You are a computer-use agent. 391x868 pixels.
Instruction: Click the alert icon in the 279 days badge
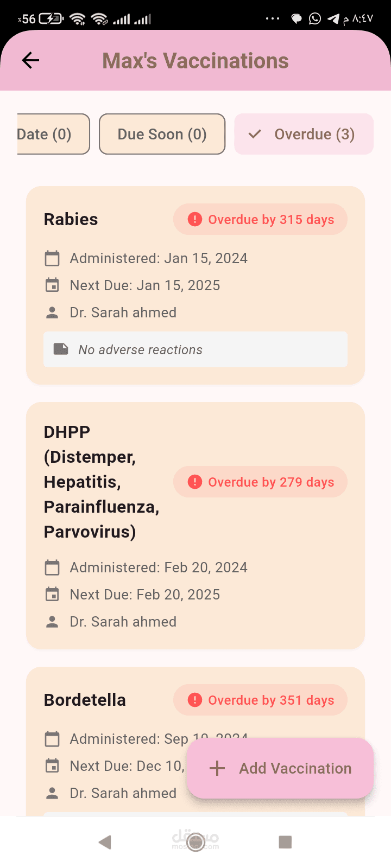click(x=194, y=482)
